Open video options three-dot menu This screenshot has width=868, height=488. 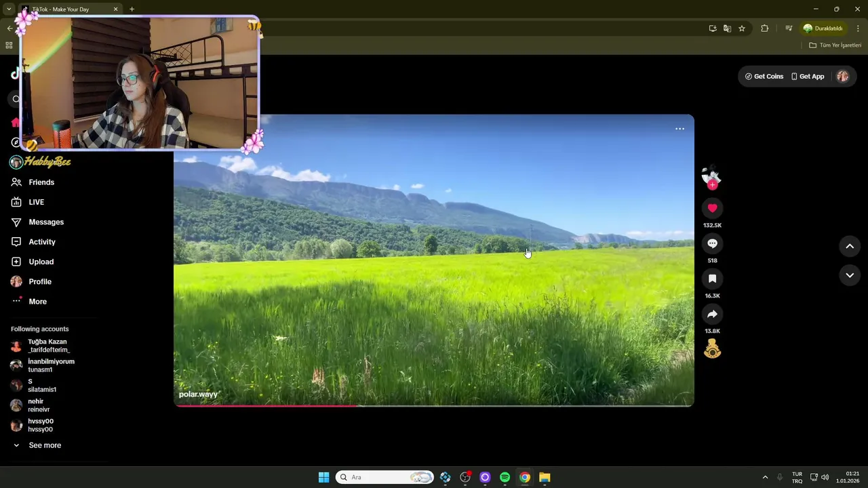[679, 129]
